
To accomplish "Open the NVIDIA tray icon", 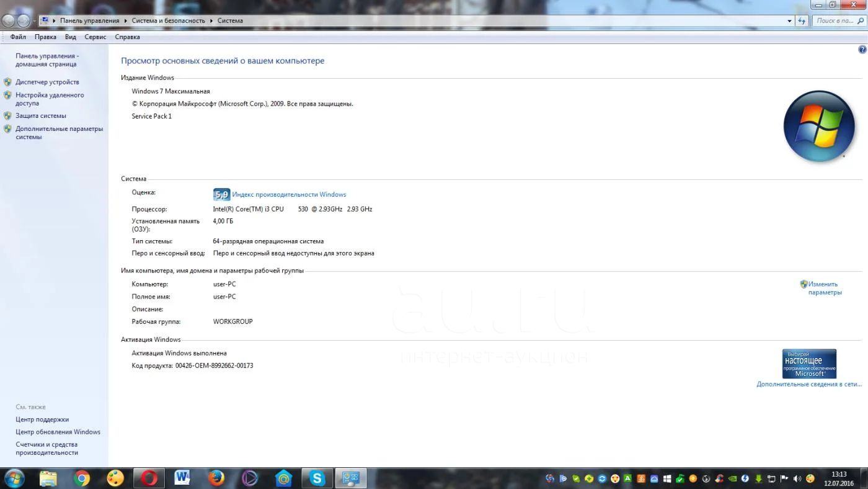I will [x=732, y=478].
